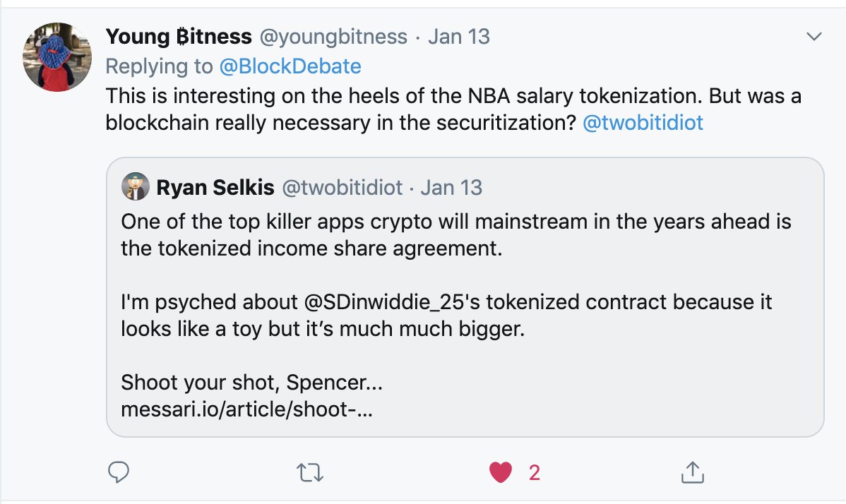
Task: Click the main tweet text about NBA salary
Action: pyautogui.click(x=452, y=96)
